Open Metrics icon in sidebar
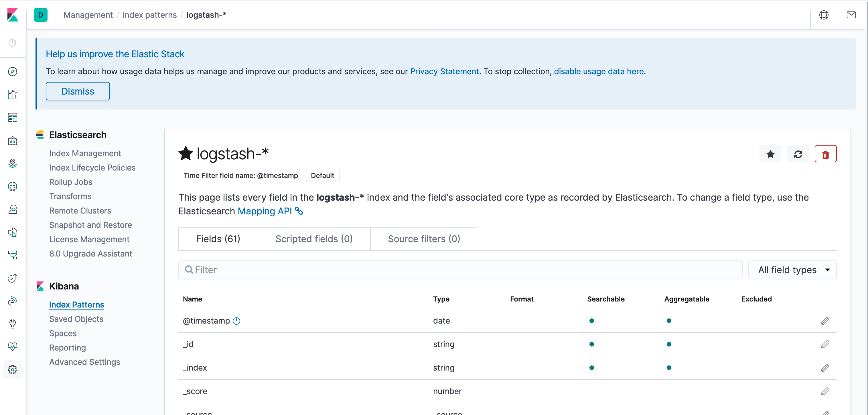The height and width of the screenshot is (415, 868). coord(13,209)
